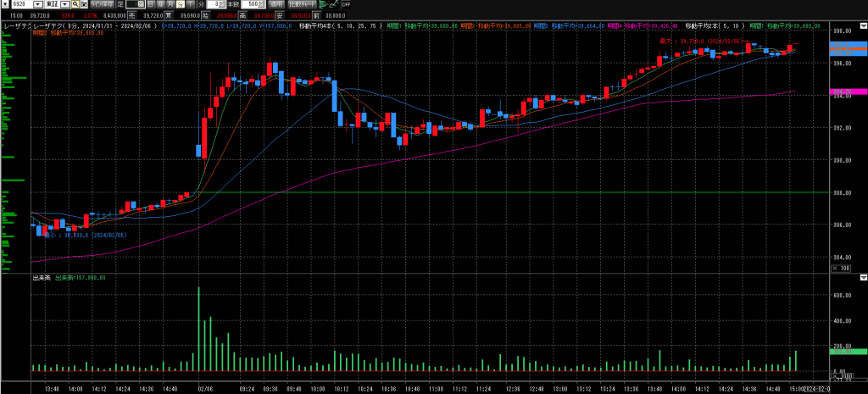
Task: Toggle the minute (分) timeframe button
Action: 181,4
